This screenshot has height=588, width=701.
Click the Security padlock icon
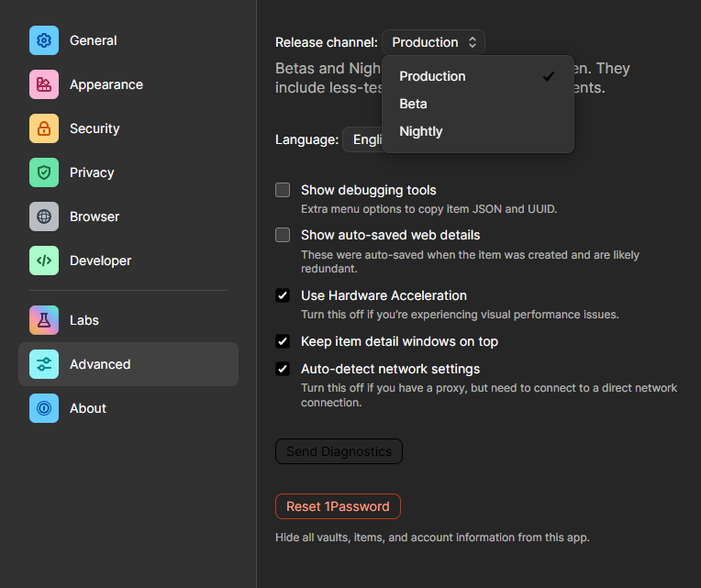pyautogui.click(x=44, y=128)
